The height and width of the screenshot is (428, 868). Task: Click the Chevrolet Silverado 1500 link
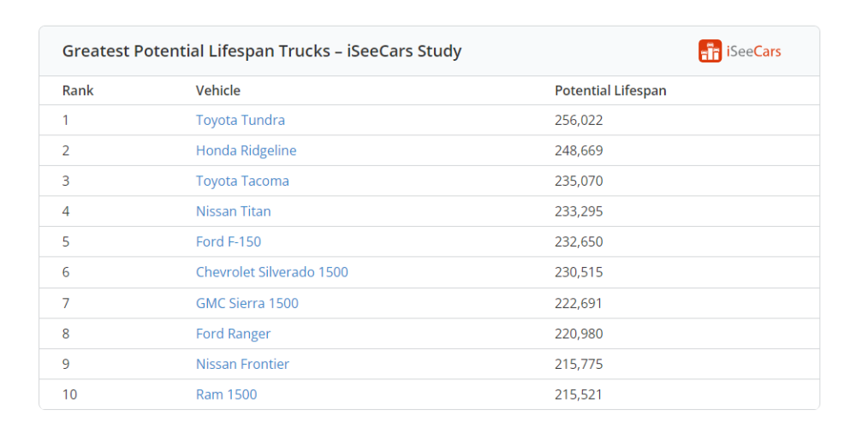[272, 272]
